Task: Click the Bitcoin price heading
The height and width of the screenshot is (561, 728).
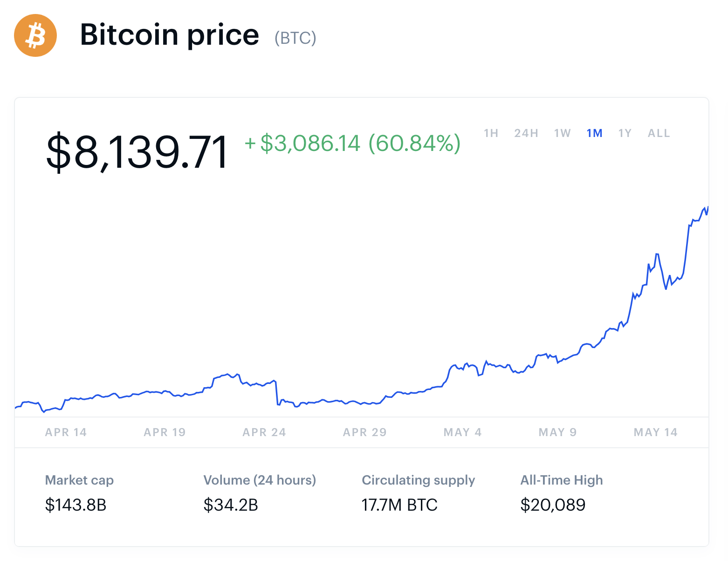Action: [169, 35]
